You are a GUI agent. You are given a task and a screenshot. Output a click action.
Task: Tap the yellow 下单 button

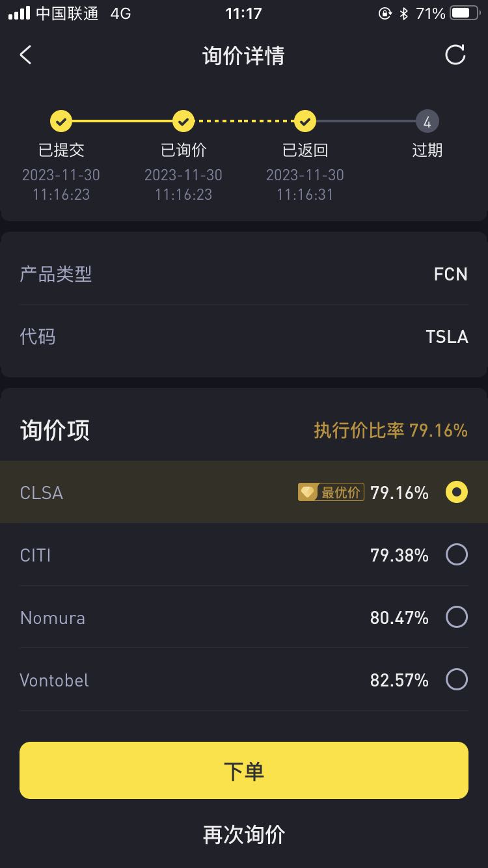point(244,770)
